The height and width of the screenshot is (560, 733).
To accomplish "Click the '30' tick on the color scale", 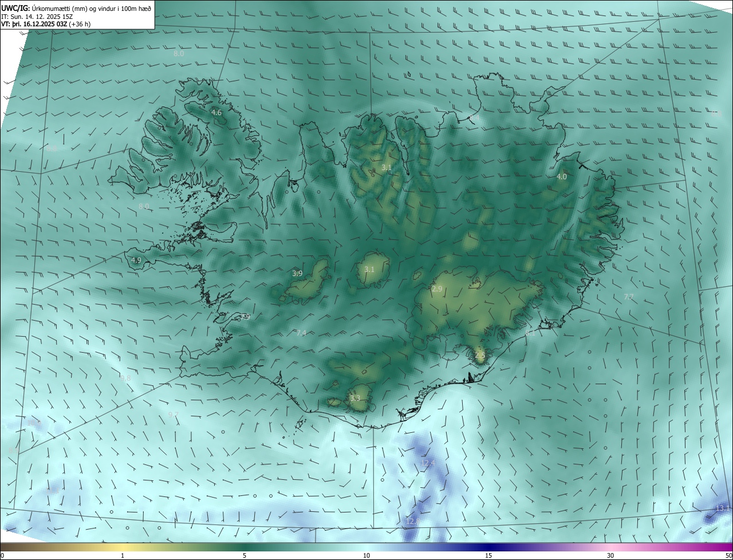I will 610,556.
